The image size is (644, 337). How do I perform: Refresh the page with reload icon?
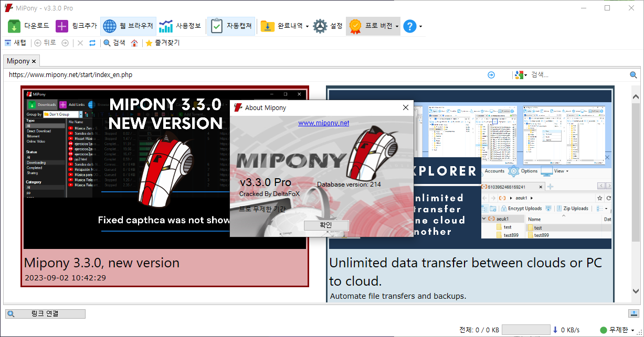[x=92, y=43]
